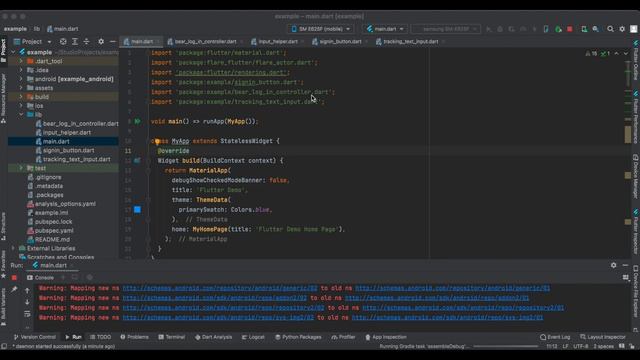Screen dimensions: 640x360
Task: Click the pin tab icon in Run panel
Action: (14, 289)
